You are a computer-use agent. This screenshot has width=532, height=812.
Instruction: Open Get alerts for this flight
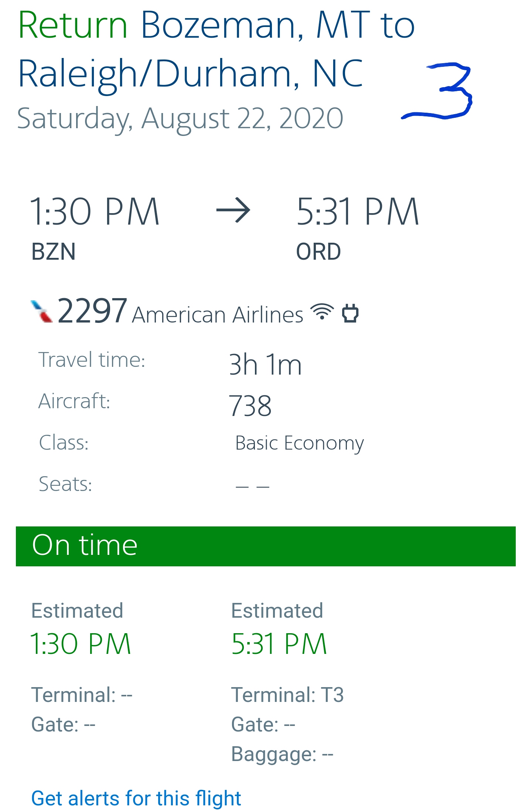pos(136,798)
